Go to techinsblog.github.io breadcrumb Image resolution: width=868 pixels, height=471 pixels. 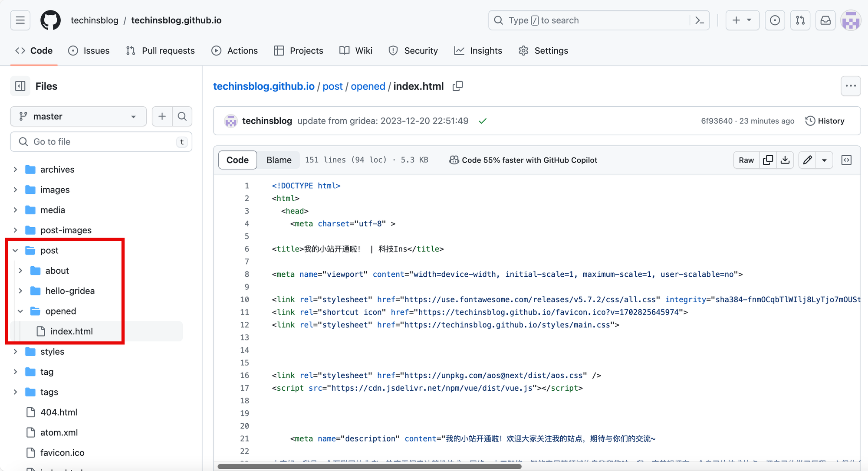tap(264, 86)
